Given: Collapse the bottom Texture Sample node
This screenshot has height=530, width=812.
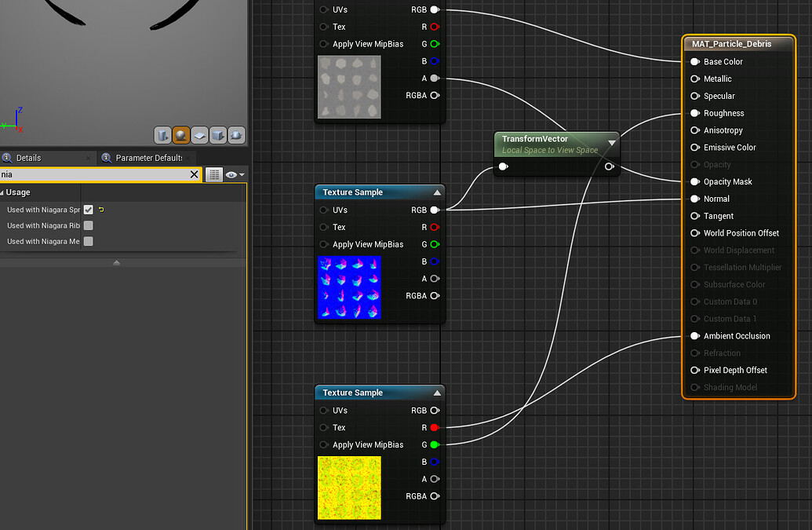Looking at the screenshot, I should tap(437, 393).
